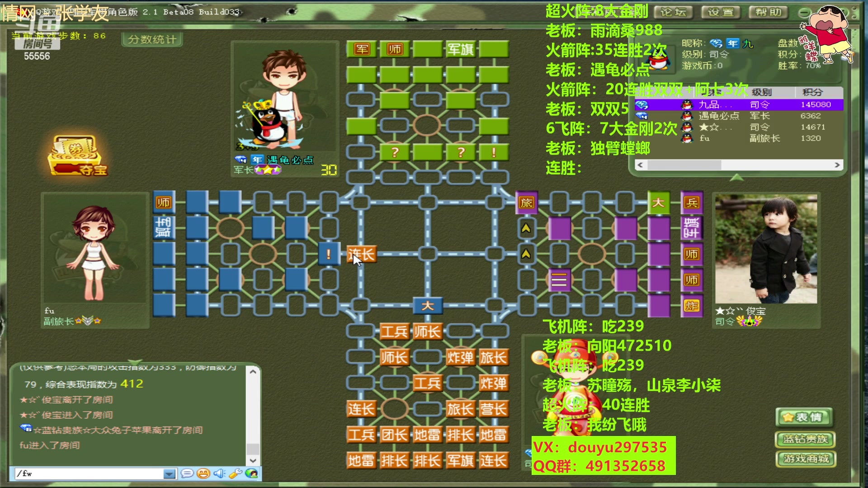
Task: Focus the chat input field with /fw
Action: point(89,474)
